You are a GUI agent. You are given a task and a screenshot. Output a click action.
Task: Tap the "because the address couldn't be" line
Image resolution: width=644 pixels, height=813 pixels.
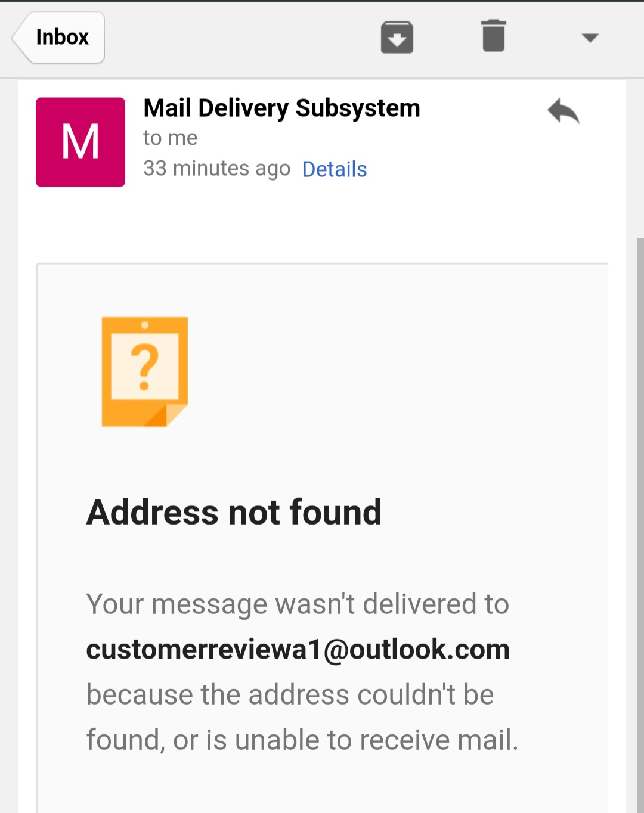(290, 694)
